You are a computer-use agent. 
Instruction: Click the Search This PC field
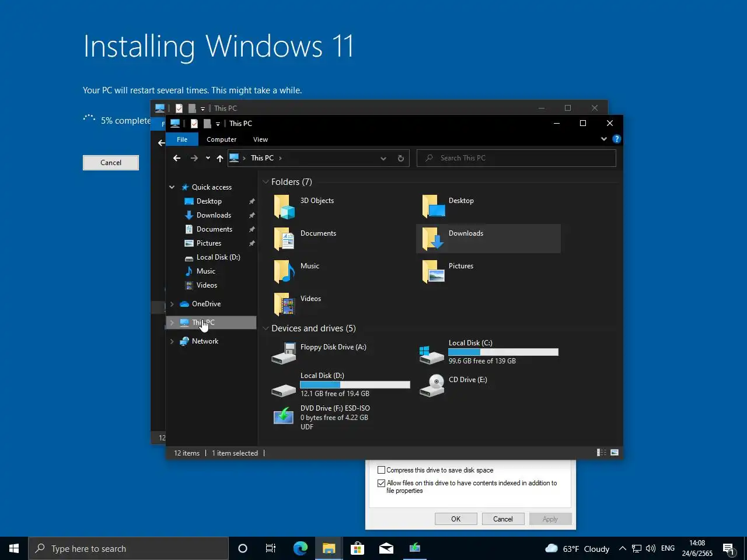point(516,158)
